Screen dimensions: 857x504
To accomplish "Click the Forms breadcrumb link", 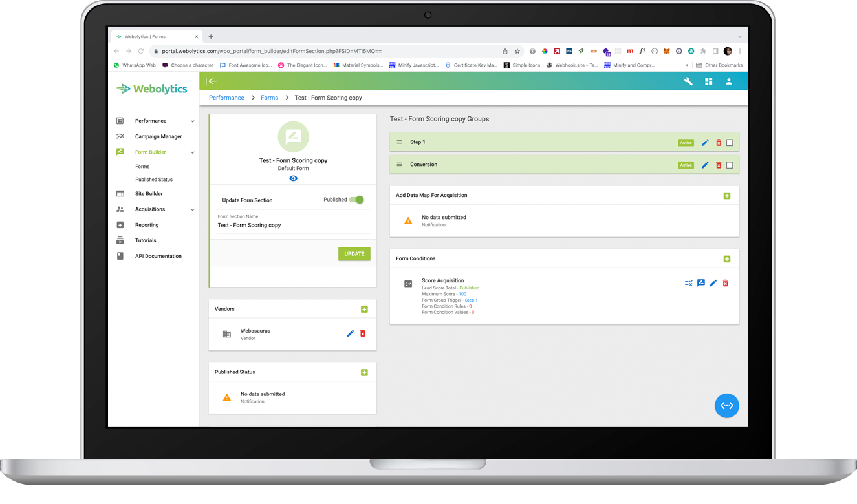I will [x=269, y=98].
